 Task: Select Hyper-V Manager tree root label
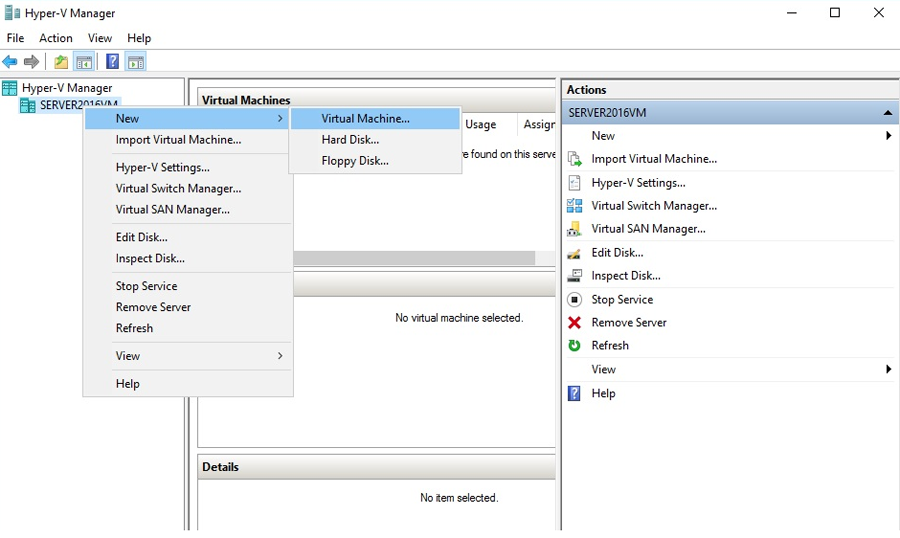click(x=67, y=88)
